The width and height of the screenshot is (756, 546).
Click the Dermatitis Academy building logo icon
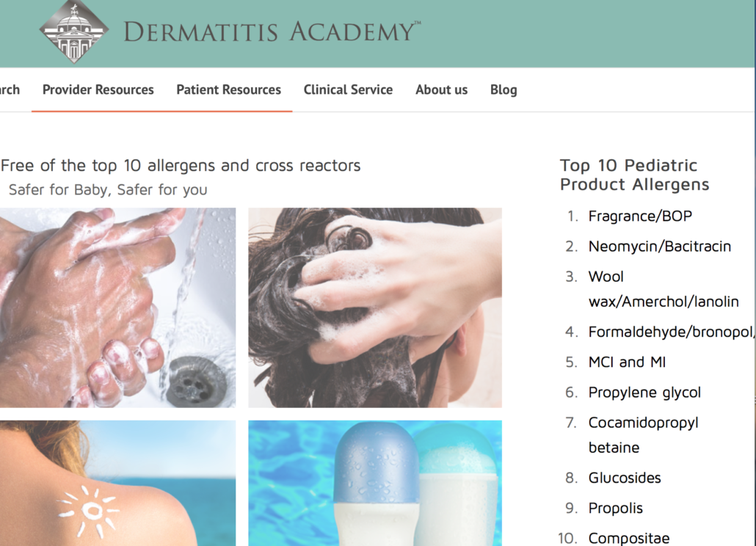[x=74, y=32]
